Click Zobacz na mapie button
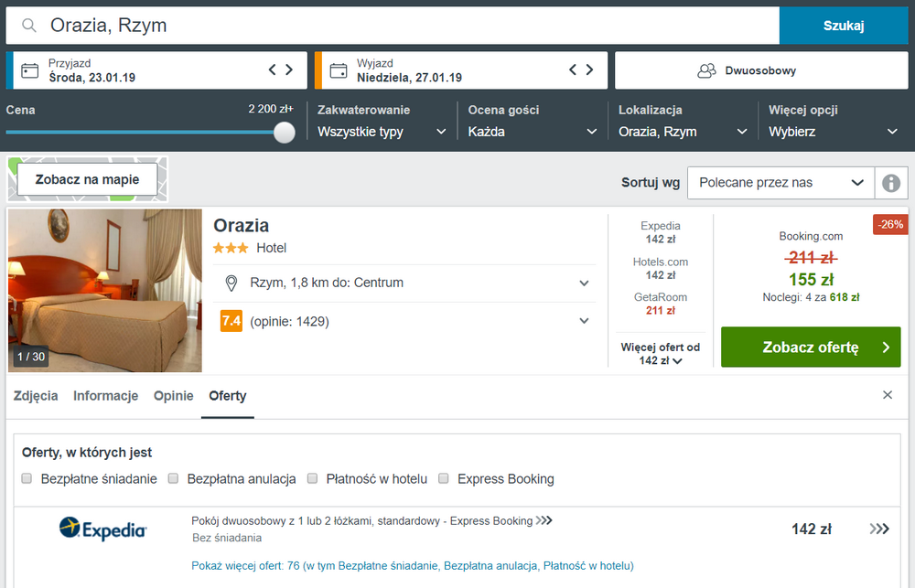The image size is (915, 588). click(x=87, y=179)
